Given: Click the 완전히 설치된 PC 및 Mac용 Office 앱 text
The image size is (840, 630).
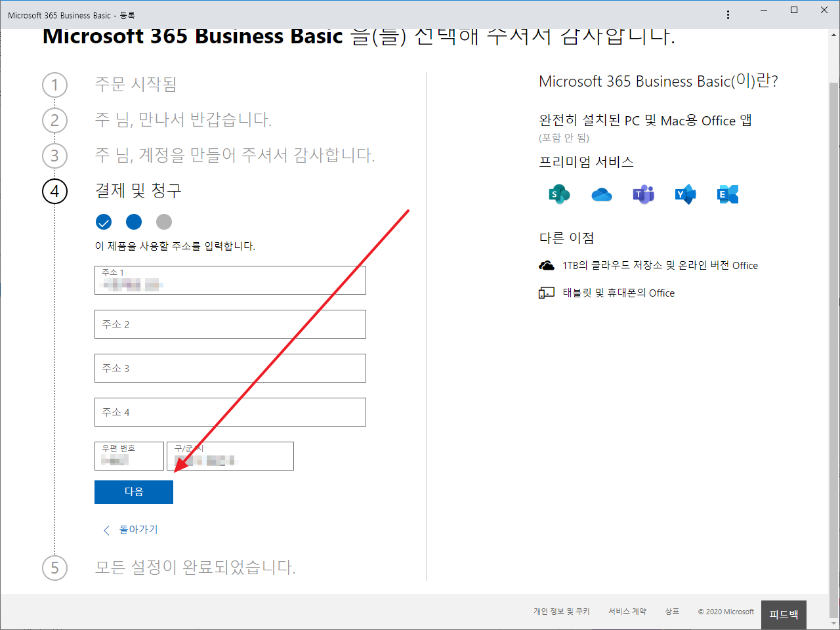Looking at the screenshot, I should click(x=645, y=121).
